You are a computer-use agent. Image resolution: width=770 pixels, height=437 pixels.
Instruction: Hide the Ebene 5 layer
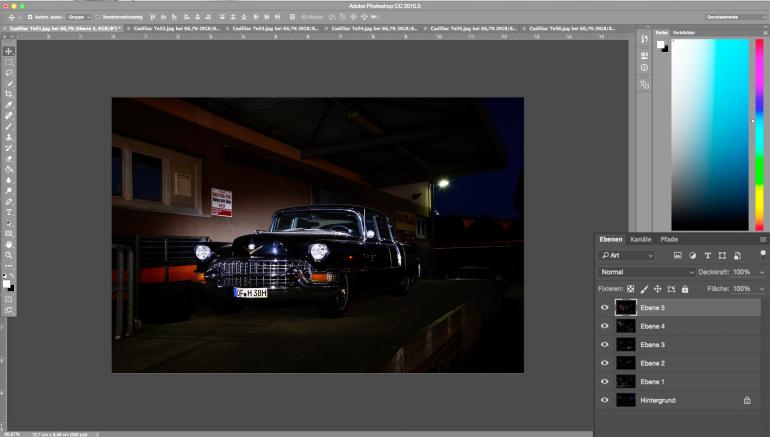605,307
